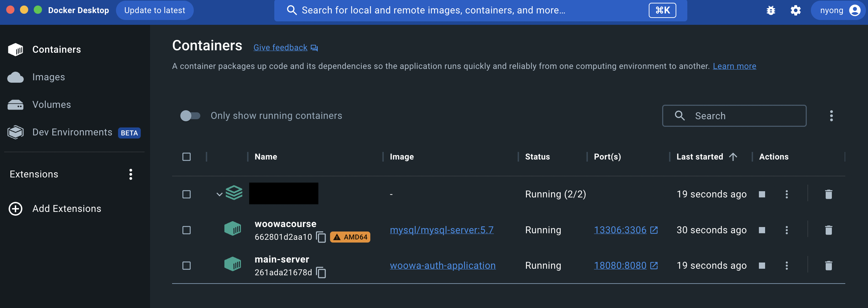Click the Dev Environments box icon
The image size is (868, 308).
(x=15, y=132)
